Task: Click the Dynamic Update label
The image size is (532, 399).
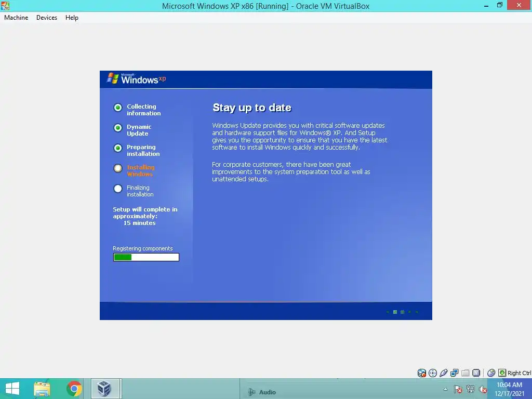Action: point(139,130)
